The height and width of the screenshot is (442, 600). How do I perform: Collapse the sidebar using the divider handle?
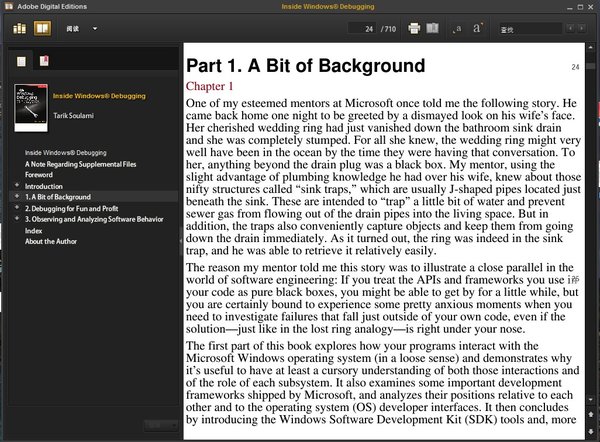tap(181, 241)
